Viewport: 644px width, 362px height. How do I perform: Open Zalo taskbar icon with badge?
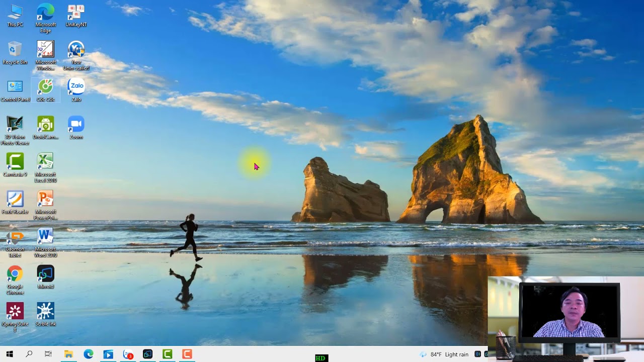tap(128, 354)
